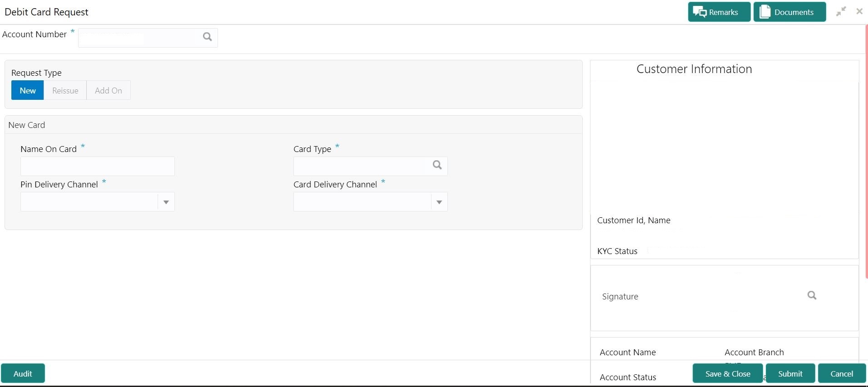868x387 pixels.
Task: Click the Remarks chat icon
Action: pos(699,12)
